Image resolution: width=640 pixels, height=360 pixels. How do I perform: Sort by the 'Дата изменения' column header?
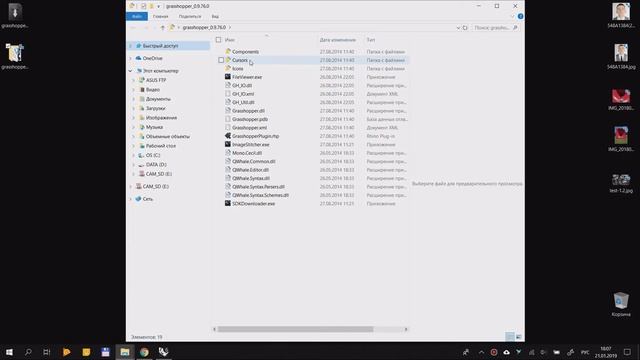click(x=338, y=40)
